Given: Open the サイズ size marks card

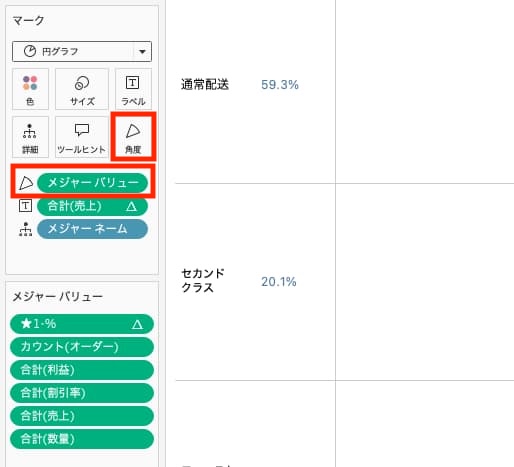Looking at the screenshot, I should [82, 89].
